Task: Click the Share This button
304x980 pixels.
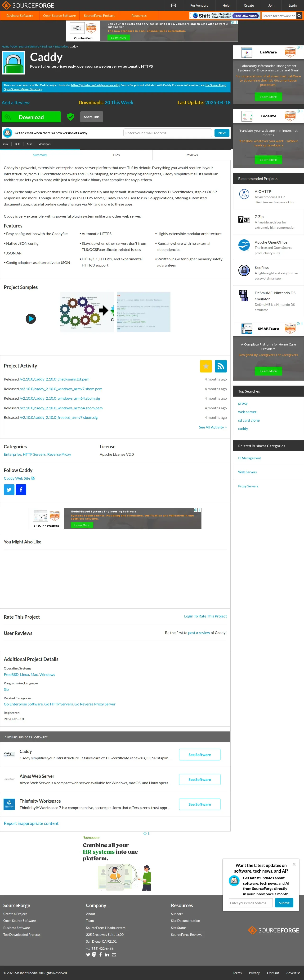Action: click(x=91, y=117)
